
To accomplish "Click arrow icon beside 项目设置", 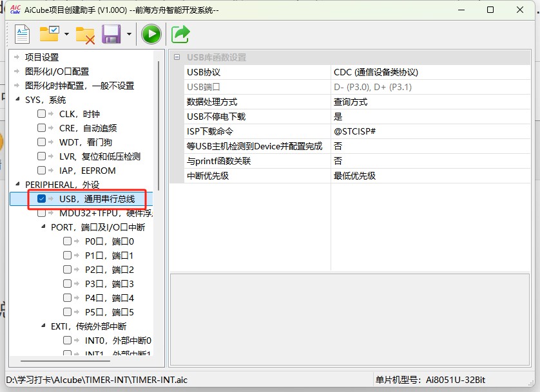I will [17, 57].
